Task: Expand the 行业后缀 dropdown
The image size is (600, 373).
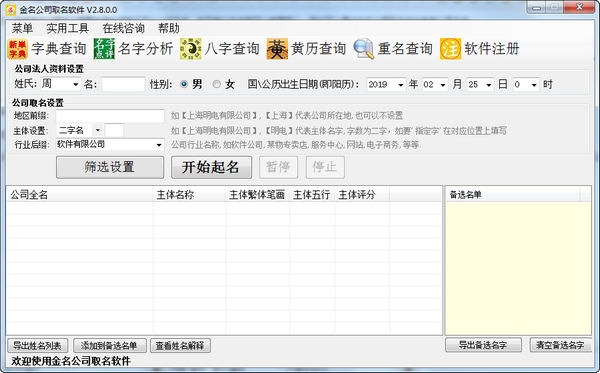Action: 159,145
